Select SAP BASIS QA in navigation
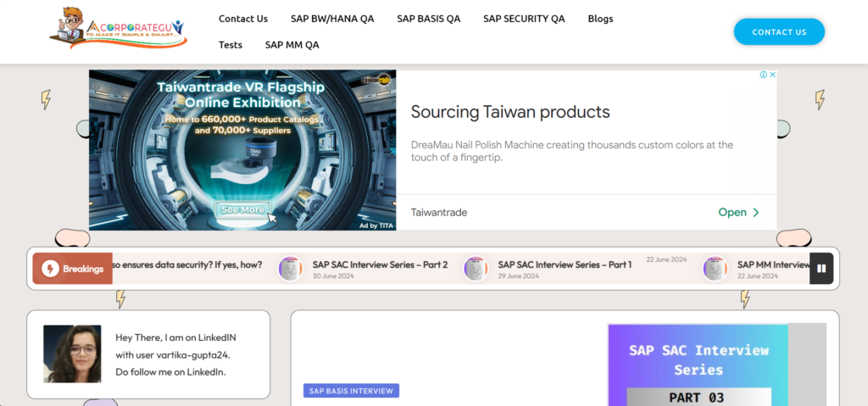 [x=428, y=19]
